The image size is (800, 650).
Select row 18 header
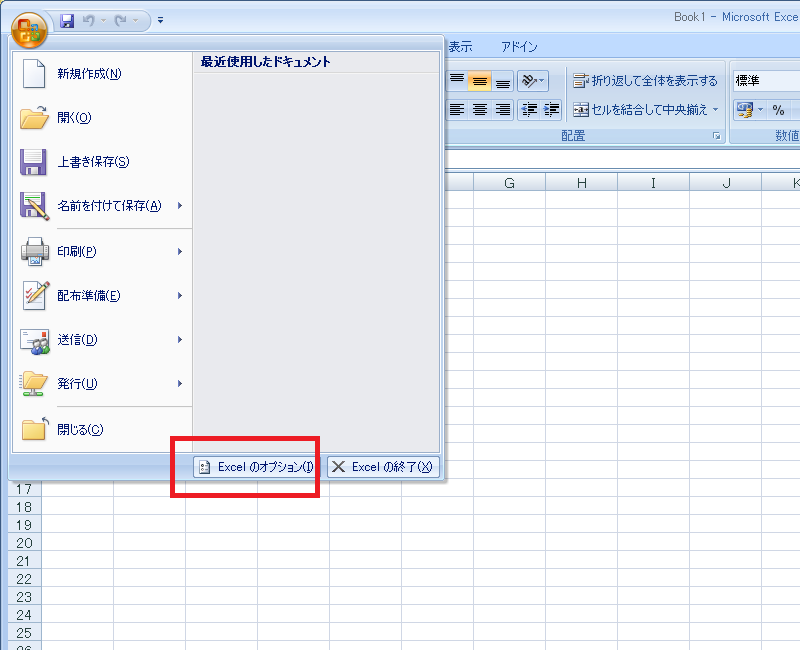tap(24, 507)
